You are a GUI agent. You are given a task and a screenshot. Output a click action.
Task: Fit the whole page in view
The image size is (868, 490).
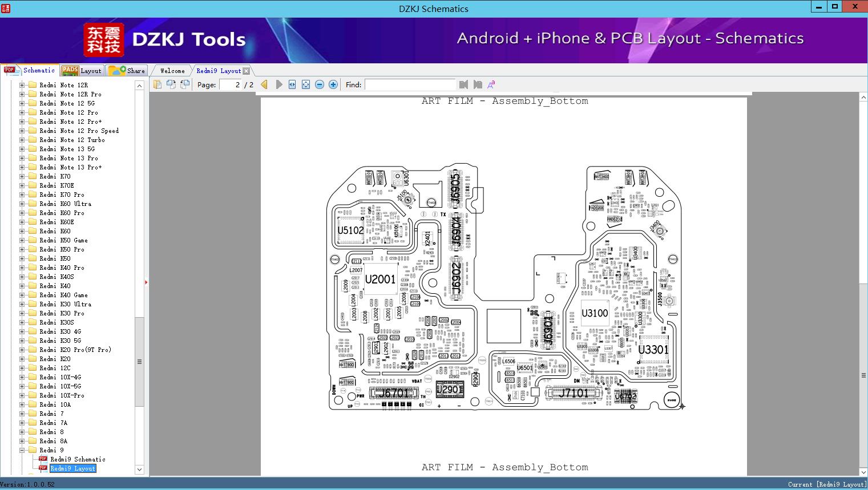305,84
